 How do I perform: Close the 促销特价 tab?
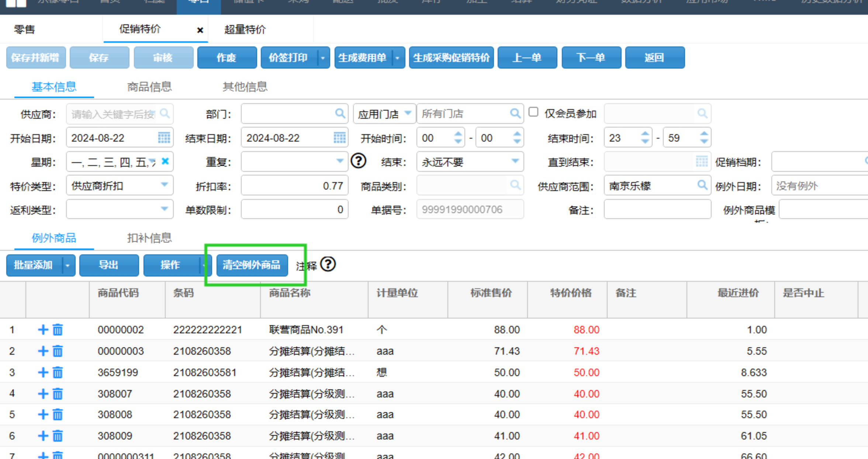coord(200,30)
